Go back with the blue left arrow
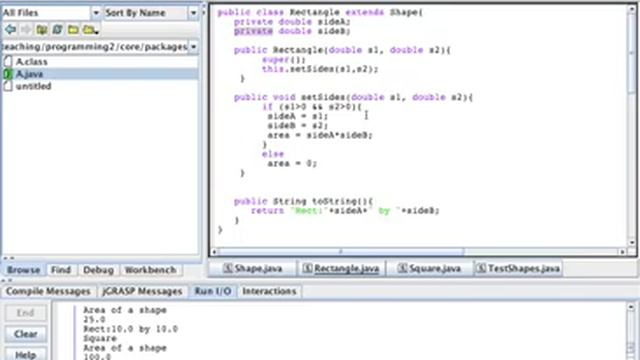This screenshot has height=360, width=640. coord(11,29)
